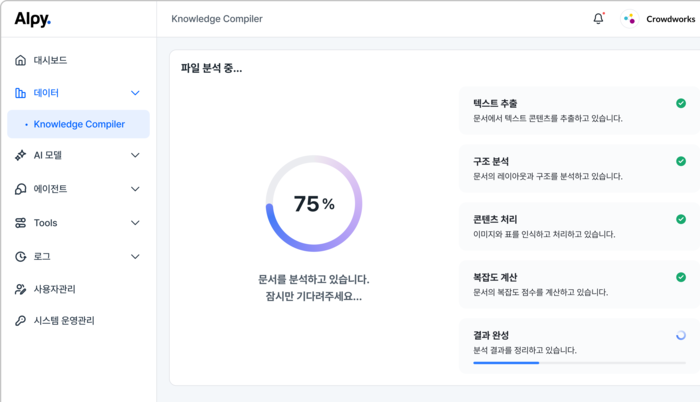Click the Alpy logo
The image size is (700, 402).
(33, 19)
